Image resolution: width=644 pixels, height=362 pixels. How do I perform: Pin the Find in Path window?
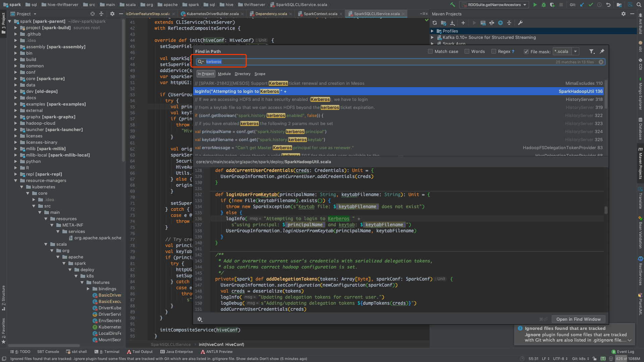(602, 51)
